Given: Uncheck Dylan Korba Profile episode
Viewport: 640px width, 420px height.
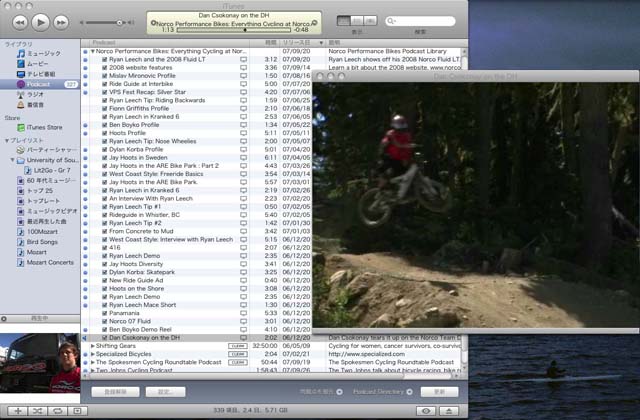Looking at the screenshot, I should pyautogui.click(x=105, y=149).
